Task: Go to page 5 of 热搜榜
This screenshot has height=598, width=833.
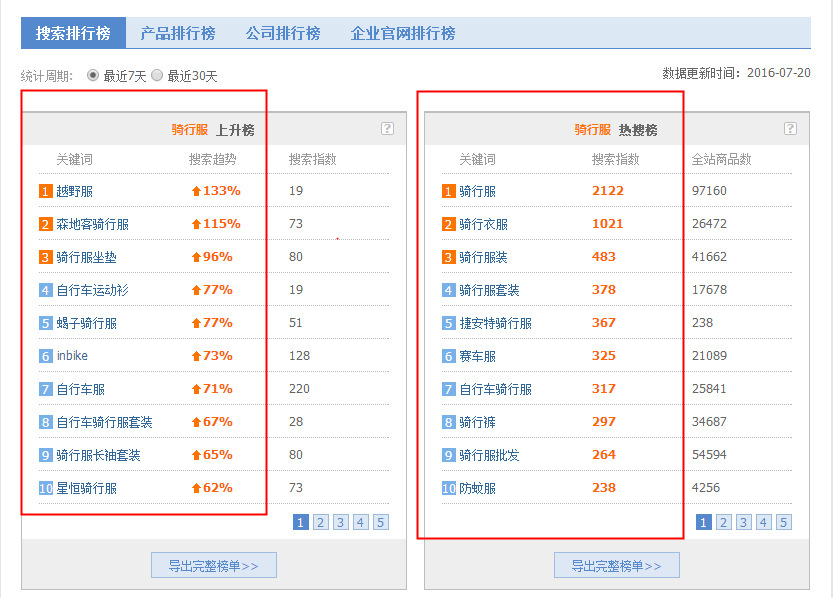Action: point(784,522)
